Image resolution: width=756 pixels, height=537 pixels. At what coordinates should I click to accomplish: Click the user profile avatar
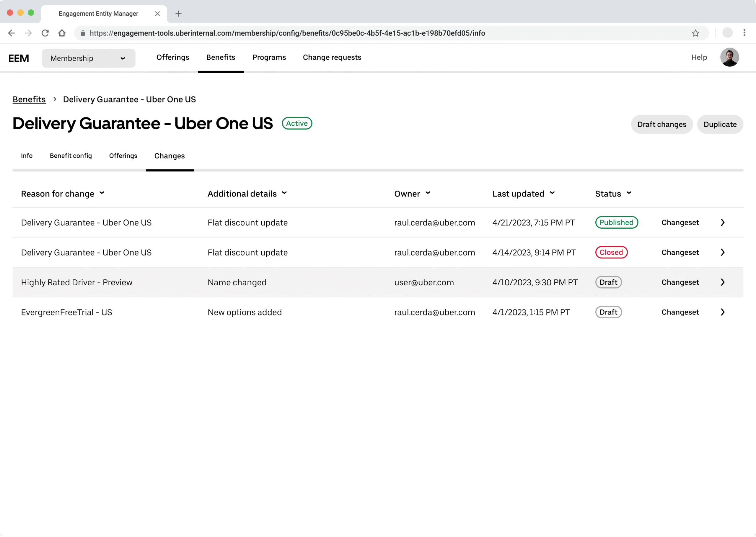[x=729, y=58]
